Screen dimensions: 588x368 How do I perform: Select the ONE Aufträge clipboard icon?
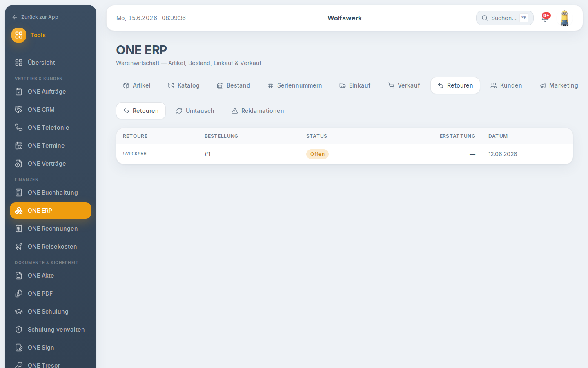(19, 92)
